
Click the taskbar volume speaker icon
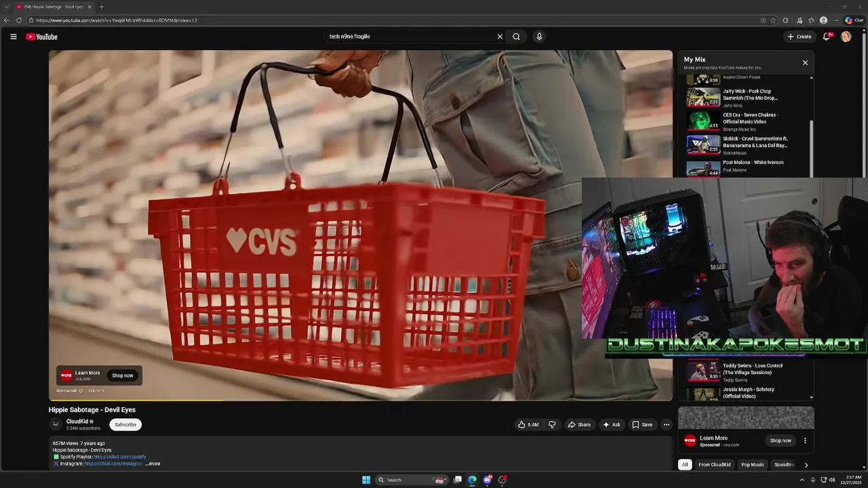coord(832,480)
